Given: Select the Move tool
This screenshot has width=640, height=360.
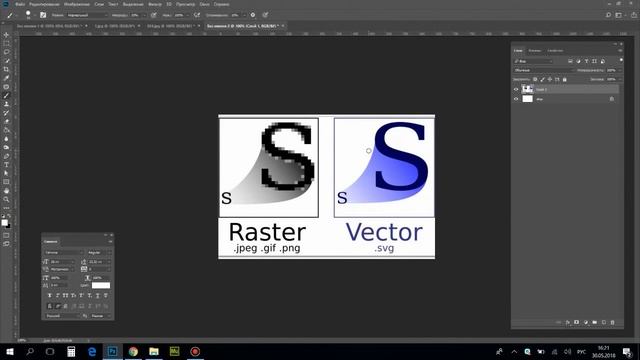Looking at the screenshot, I should click(x=6, y=35).
